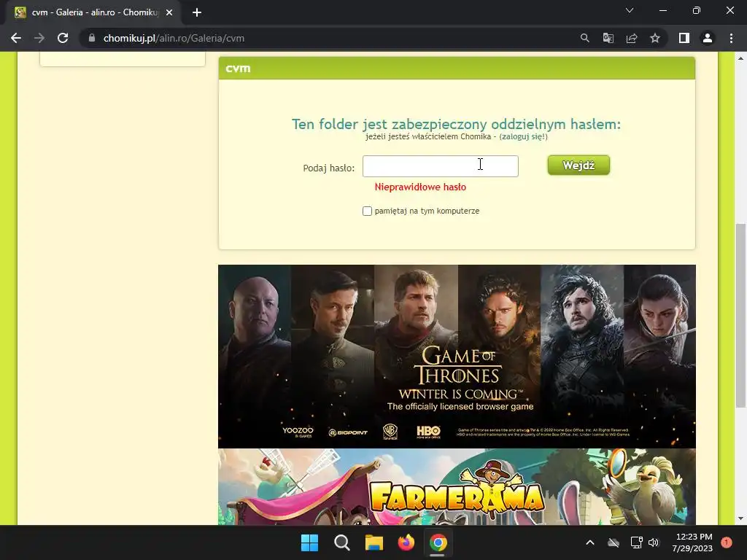Viewport: 747px width, 560px height.
Task: Open the Farmerama ad banner
Action: [457, 486]
